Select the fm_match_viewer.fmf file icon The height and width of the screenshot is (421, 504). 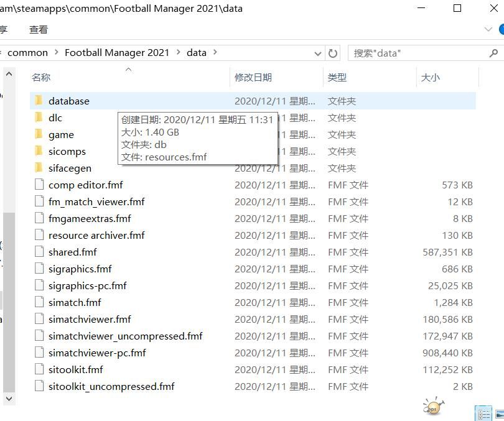click(39, 201)
